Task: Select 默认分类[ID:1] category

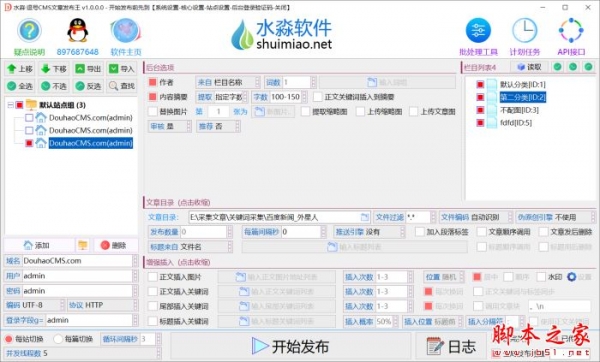Action: pyautogui.click(x=522, y=85)
